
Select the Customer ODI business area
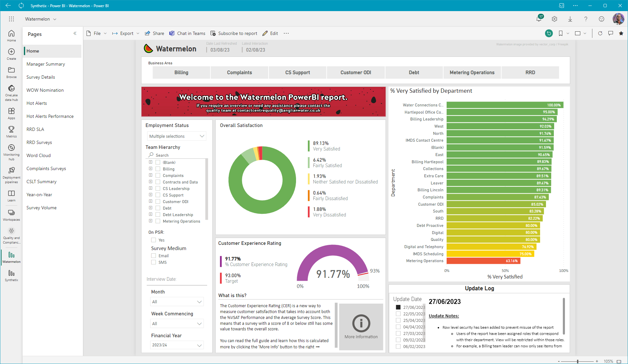[x=355, y=72]
